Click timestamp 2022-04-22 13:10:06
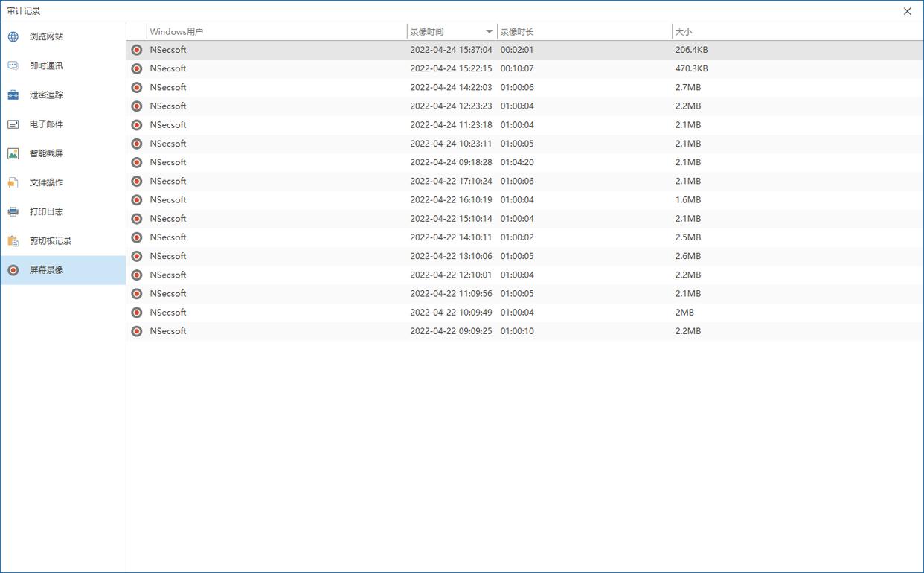 [x=452, y=256]
